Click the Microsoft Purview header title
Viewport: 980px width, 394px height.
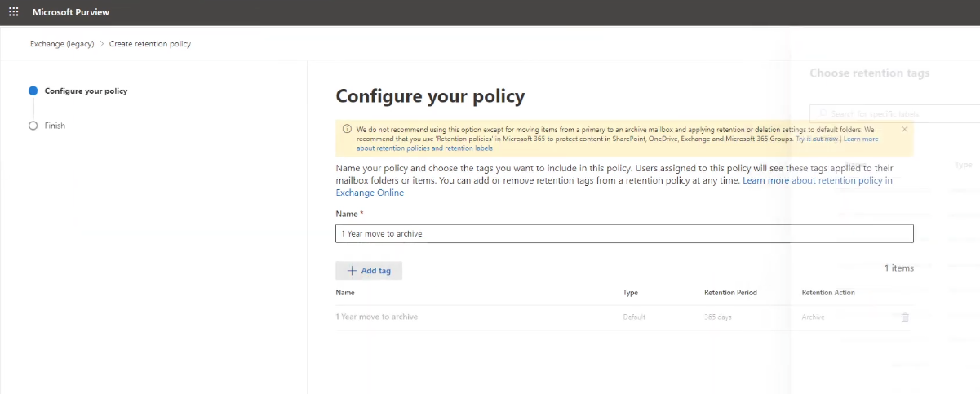pos(71,12)
